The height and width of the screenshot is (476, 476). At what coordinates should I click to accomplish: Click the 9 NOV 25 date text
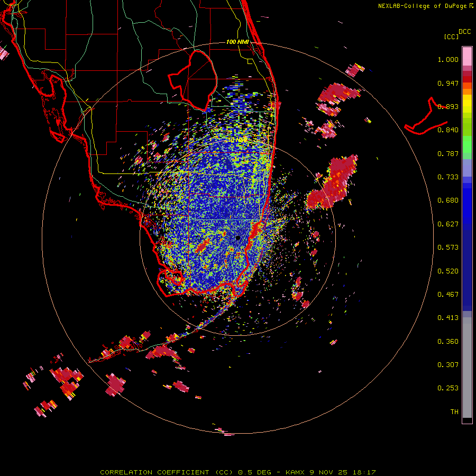click(328, 472)
